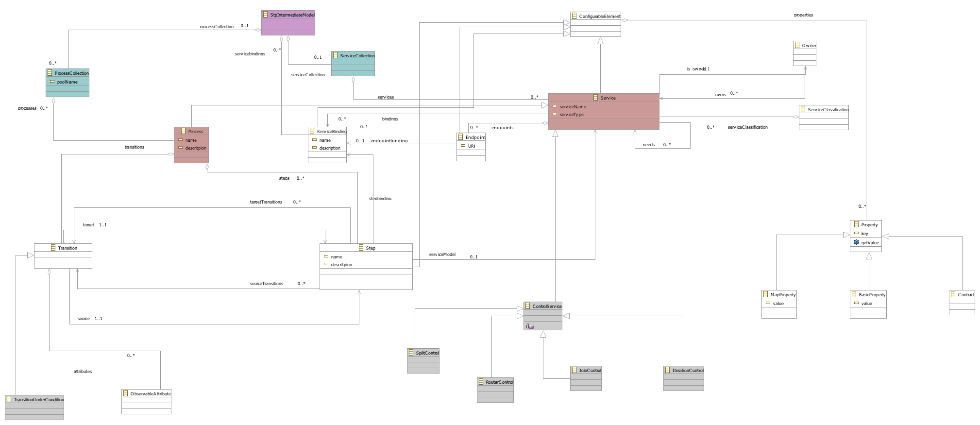Viewport: 980px width, 425px height.
Task: Select the ProcessCollection class icon
Action: click(x=50, y=73)
